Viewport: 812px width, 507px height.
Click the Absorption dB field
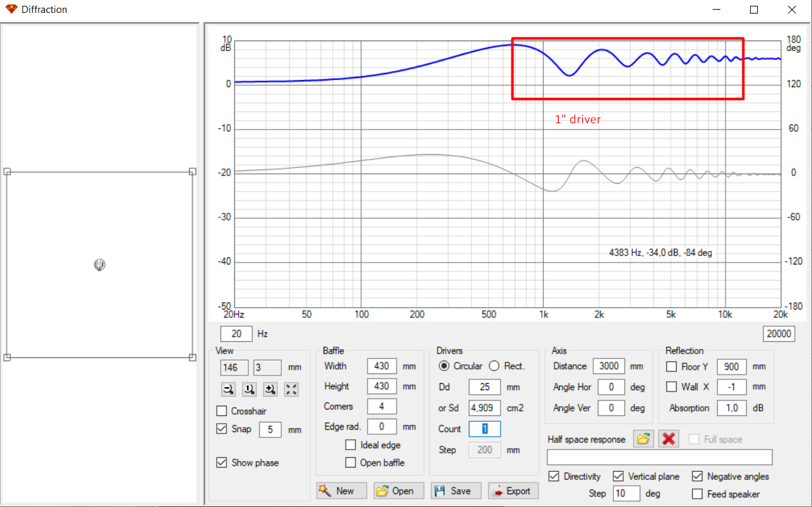click(731, 408)
